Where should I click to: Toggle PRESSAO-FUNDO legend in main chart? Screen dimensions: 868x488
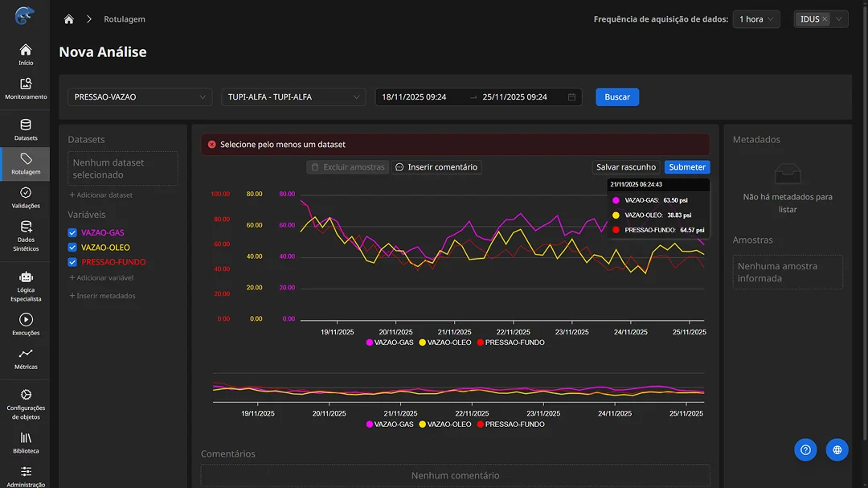click(x=510, y=342)
